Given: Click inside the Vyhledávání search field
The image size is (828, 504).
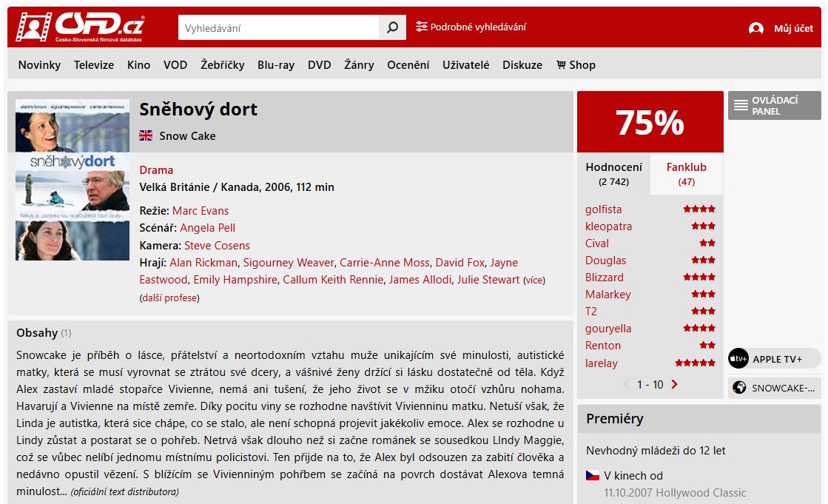Looking at the screenshot, I should click(279, 27).
